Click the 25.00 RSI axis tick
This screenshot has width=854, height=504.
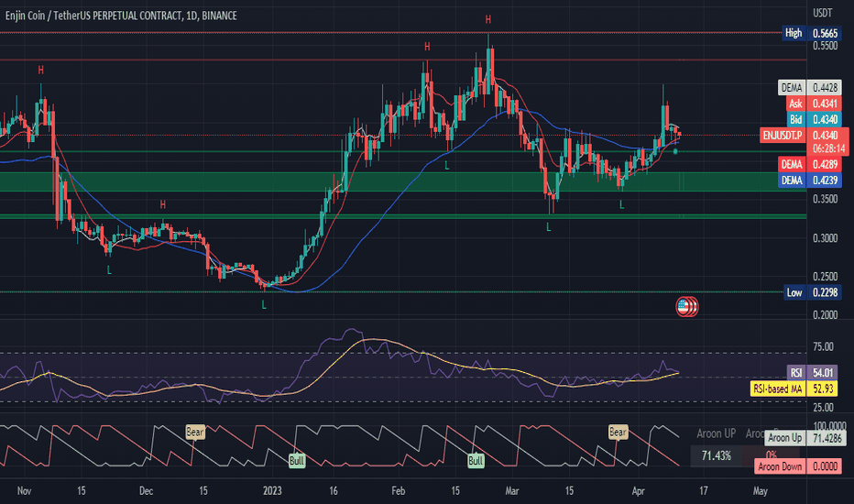[x=823, y=408]
